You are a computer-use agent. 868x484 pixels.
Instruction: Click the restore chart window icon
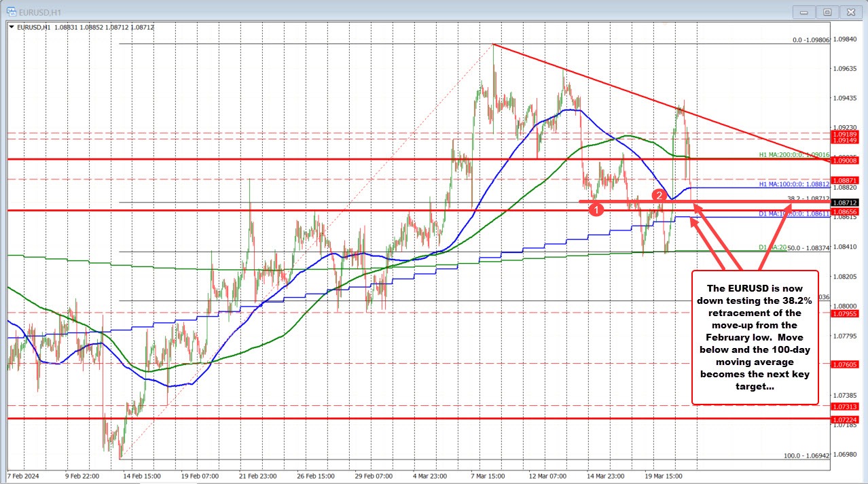point(827,12)
